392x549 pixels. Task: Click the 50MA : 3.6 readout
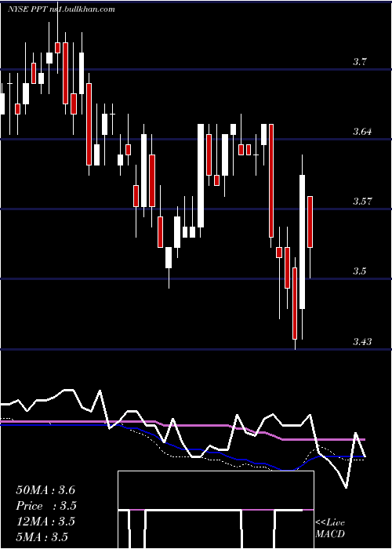[45, 490]
